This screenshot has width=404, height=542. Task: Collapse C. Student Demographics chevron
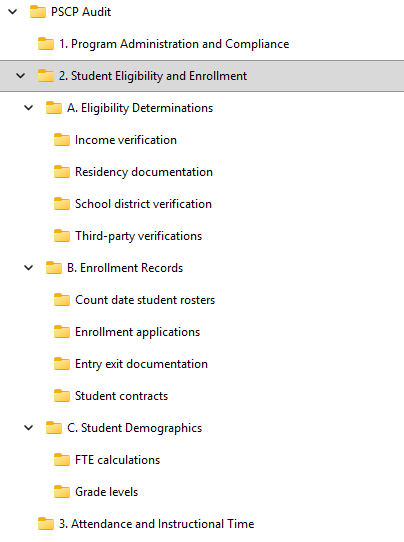coord(29,428)
